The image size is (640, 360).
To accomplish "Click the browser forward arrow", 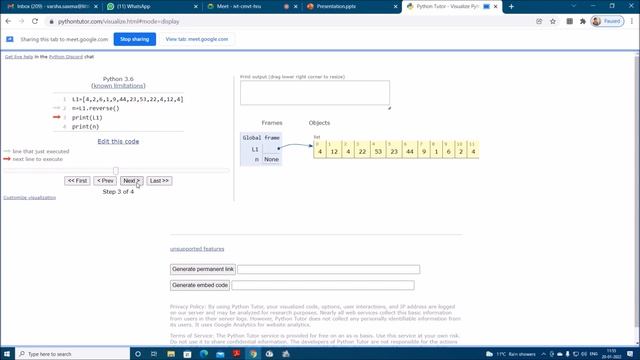I will click(21, 21).
